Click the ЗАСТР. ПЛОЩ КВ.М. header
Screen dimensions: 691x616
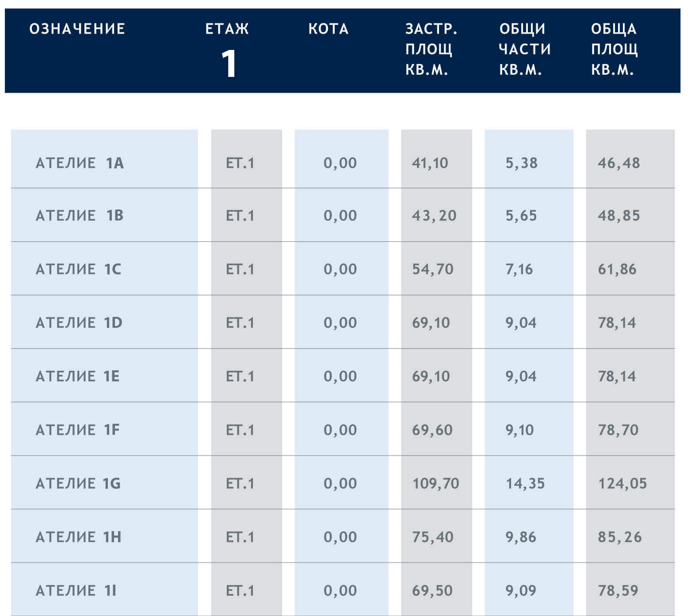coord(431,49)
